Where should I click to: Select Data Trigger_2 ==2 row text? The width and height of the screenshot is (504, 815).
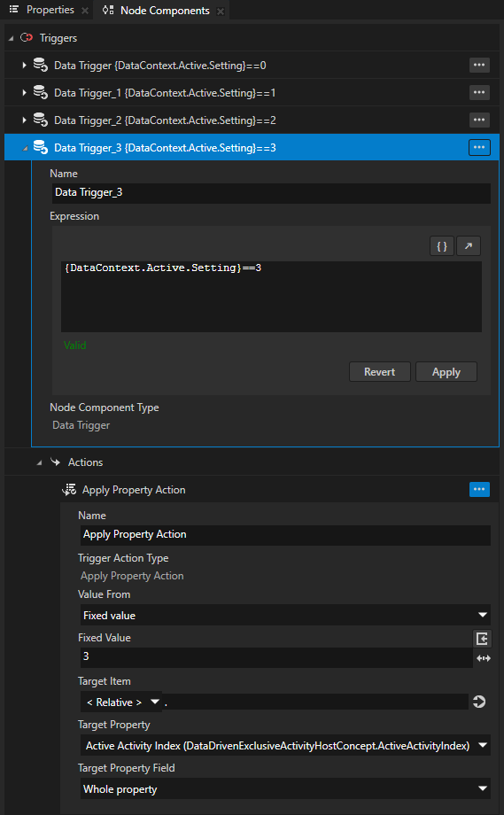click(x=165, y=120)
